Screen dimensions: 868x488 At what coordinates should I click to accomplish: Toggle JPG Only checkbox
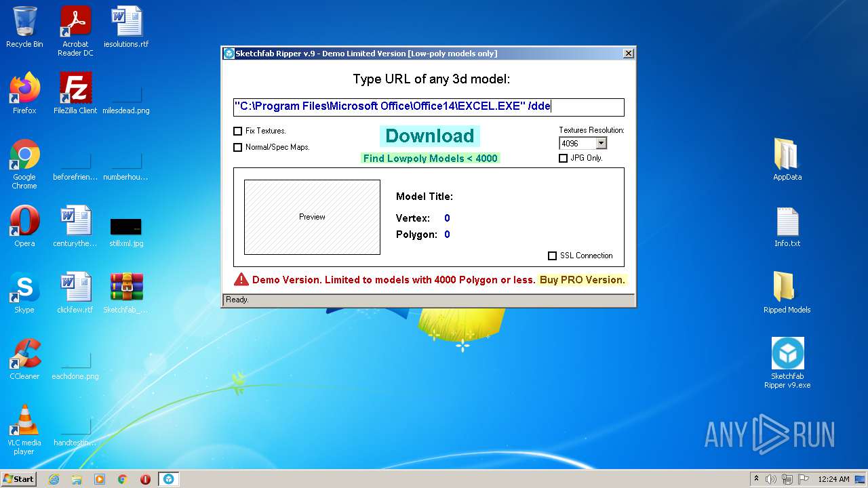click(563, 158)
